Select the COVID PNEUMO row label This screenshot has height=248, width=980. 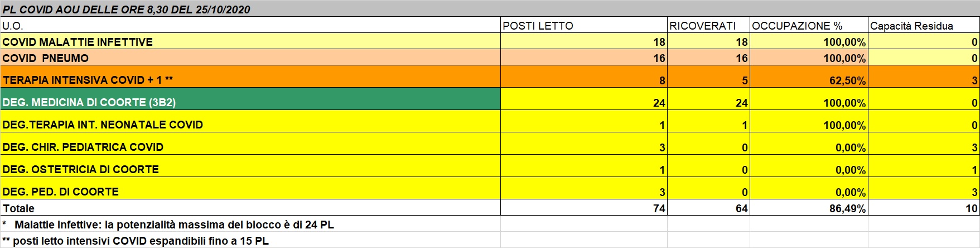point(46,58)
